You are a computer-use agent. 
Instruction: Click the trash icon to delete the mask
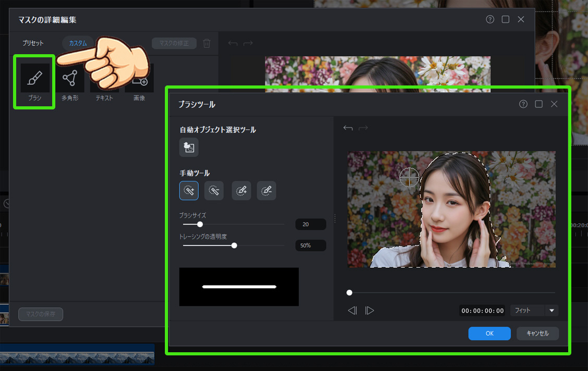pos(207,43)
